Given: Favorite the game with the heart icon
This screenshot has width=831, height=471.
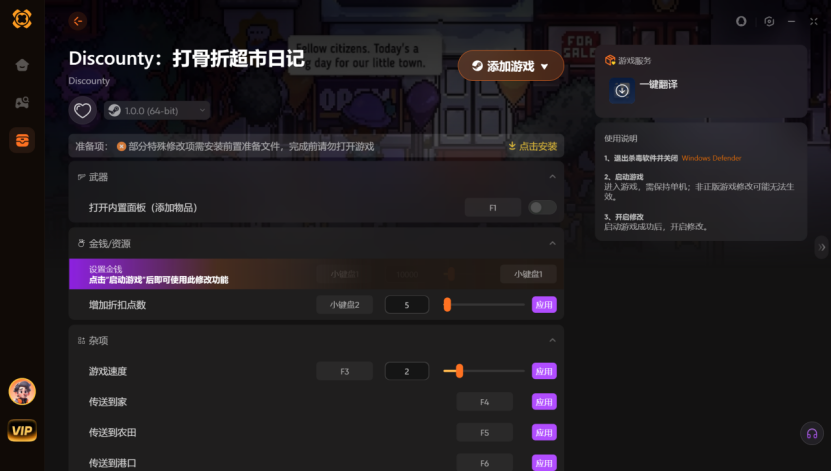Looking at the screenshot, I should pyautogui.click(x=82, y=111).
